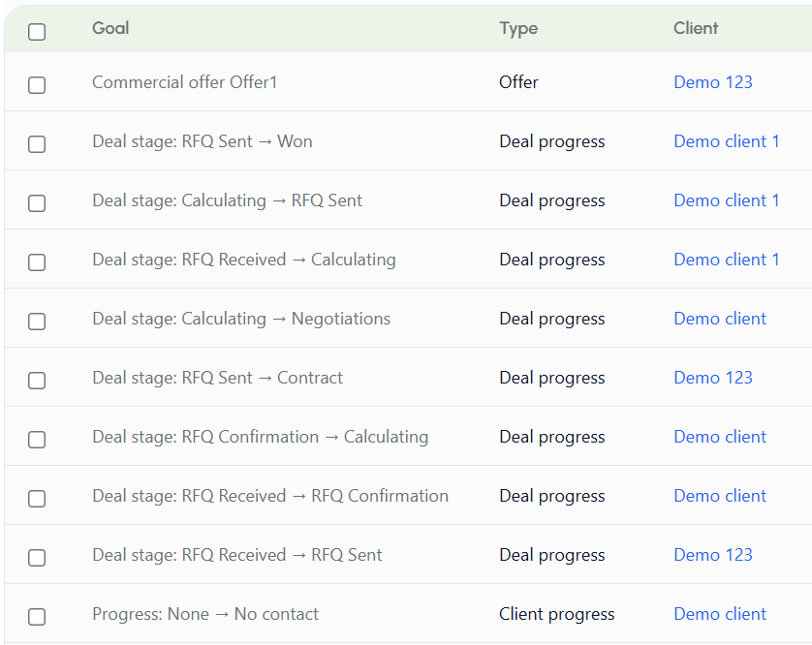Check the checkbox for Deal stage: RFQ Sent → Won
Image resolution: width=812 pixels, height=645 pixels.
[37, 144]
